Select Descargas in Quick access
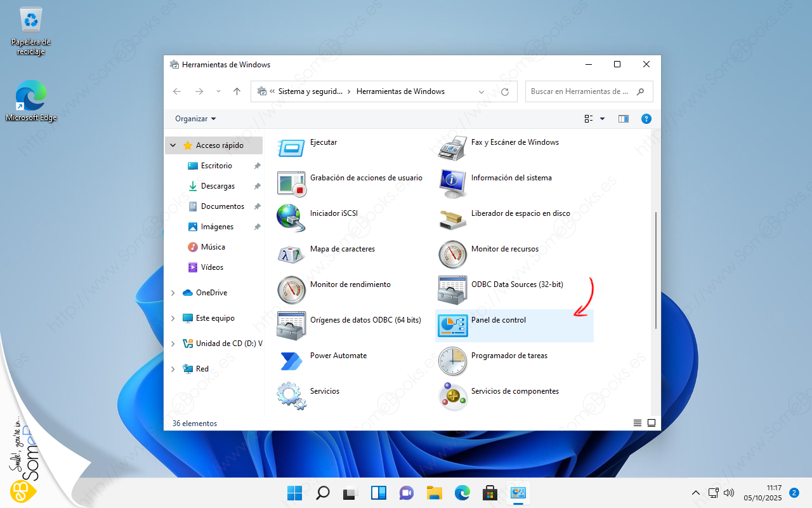 coord(218,186)
